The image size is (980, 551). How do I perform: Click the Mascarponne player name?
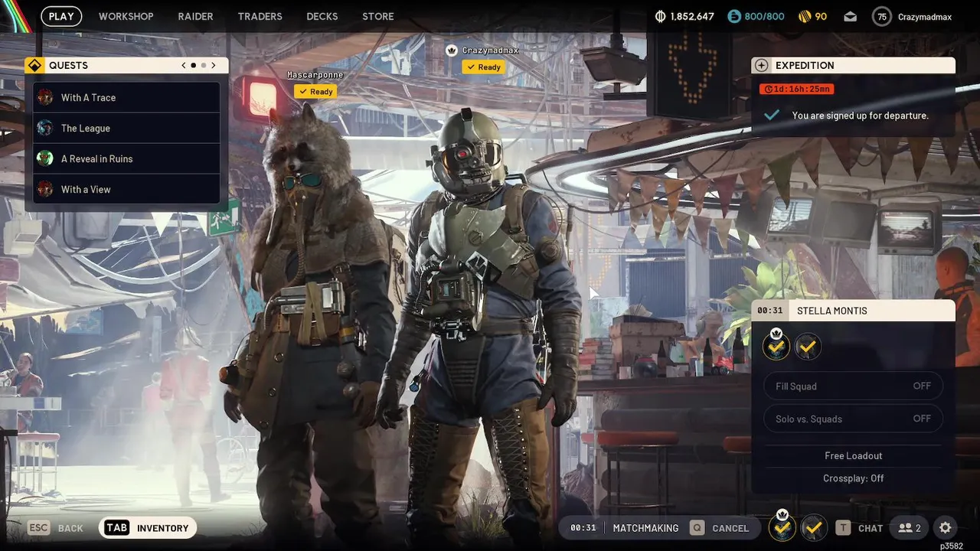click(315, 75)
